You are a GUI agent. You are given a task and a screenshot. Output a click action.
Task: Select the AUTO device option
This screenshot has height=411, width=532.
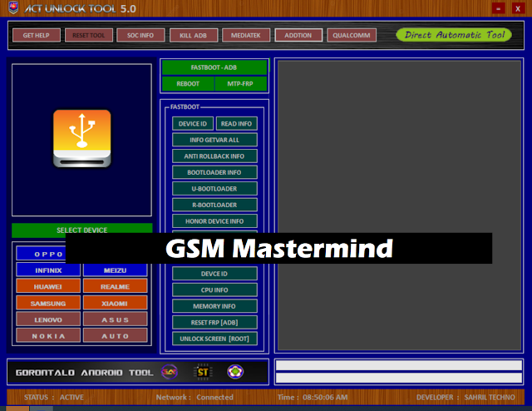(115, 336)
